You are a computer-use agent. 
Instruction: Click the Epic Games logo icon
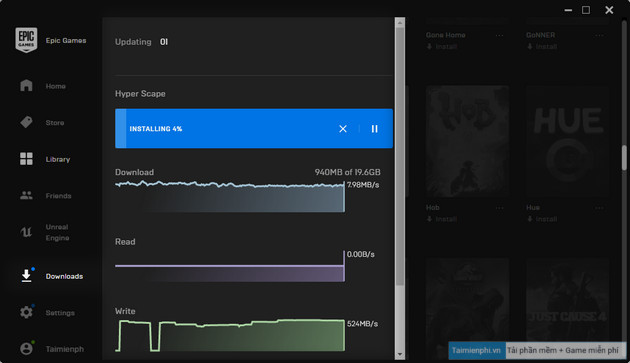point(26,40)
